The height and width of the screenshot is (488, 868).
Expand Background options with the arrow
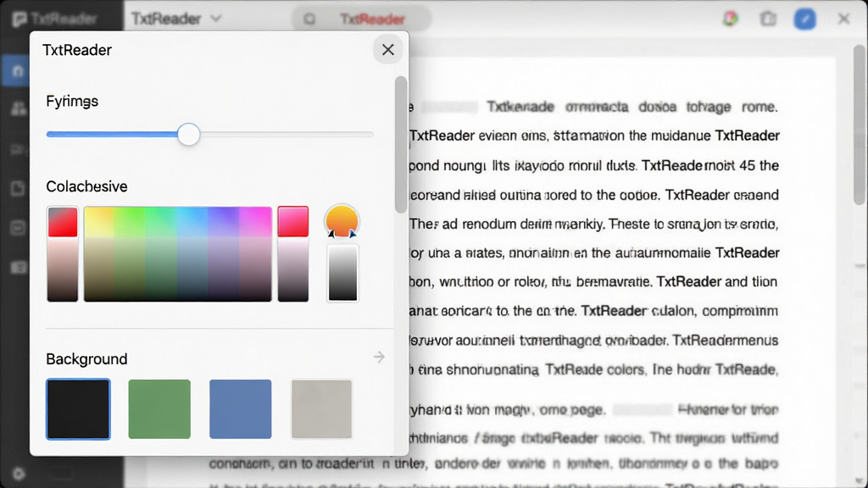tap(379, 357)
